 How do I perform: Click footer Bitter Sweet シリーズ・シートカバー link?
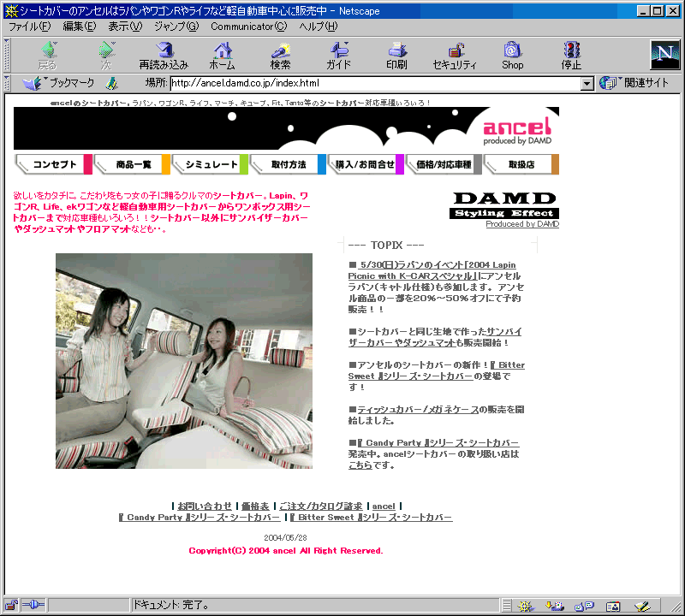tap(371, 518)
